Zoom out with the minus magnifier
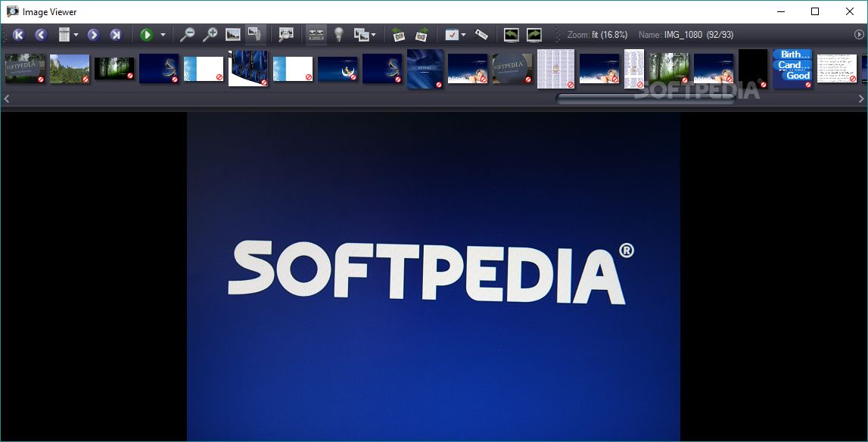 (187, 35)
